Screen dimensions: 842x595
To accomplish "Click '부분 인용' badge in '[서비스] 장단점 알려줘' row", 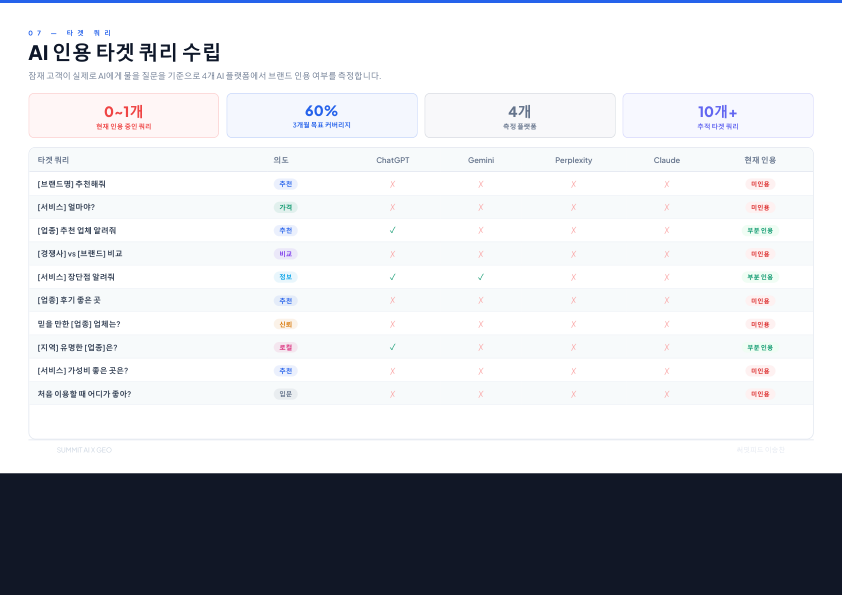I will click(x=760, y=277).
